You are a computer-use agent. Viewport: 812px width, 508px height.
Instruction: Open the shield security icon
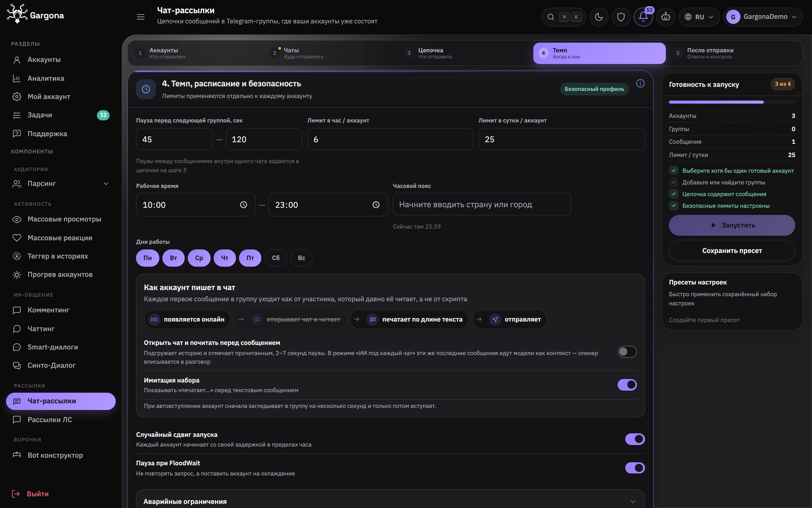(x=621, y=17)
